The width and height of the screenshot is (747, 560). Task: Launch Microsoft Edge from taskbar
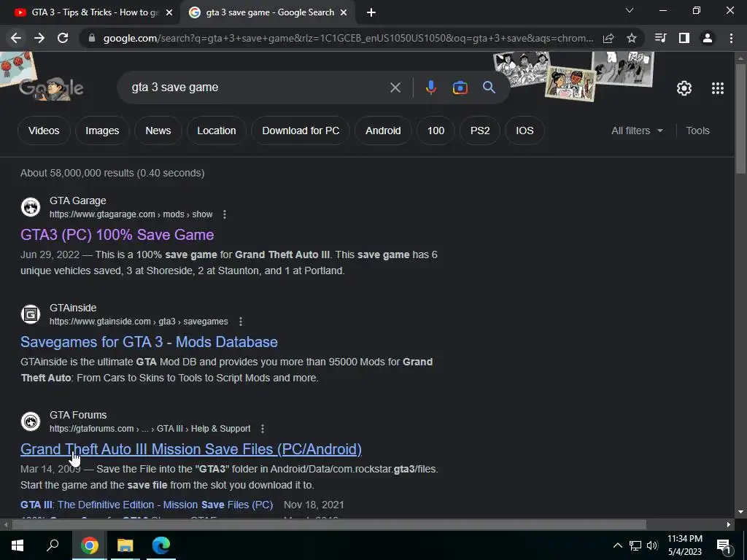tap(161, 545)
